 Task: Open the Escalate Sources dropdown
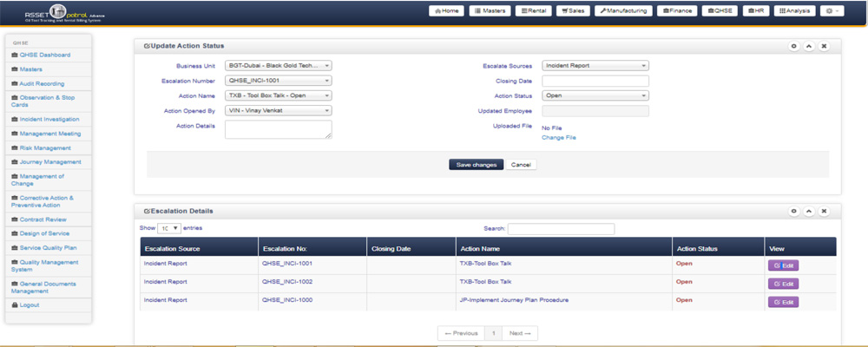[595, 65]
